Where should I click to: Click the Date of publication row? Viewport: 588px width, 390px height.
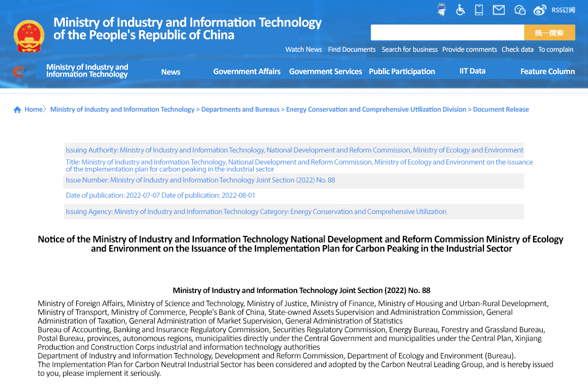[160, 196]
